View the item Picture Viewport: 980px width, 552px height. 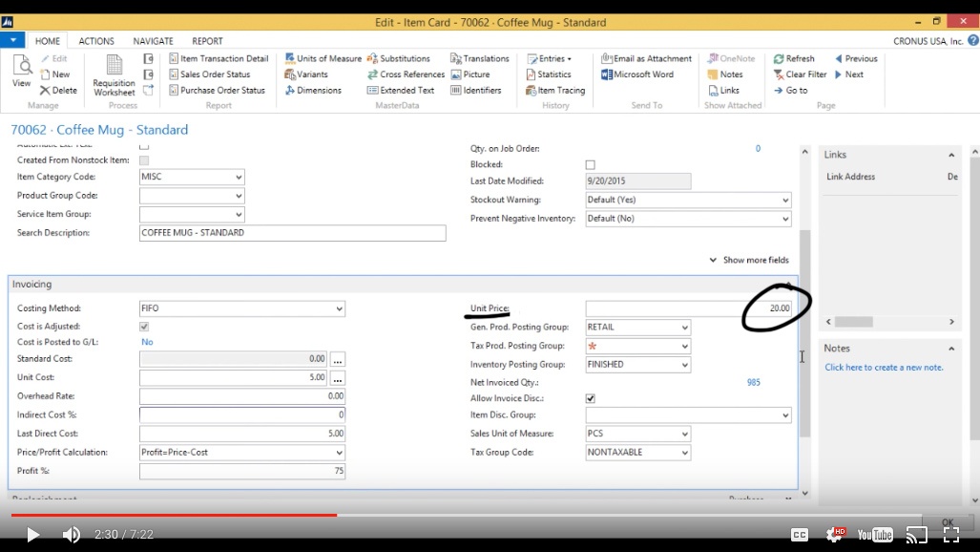coord(471,74)
